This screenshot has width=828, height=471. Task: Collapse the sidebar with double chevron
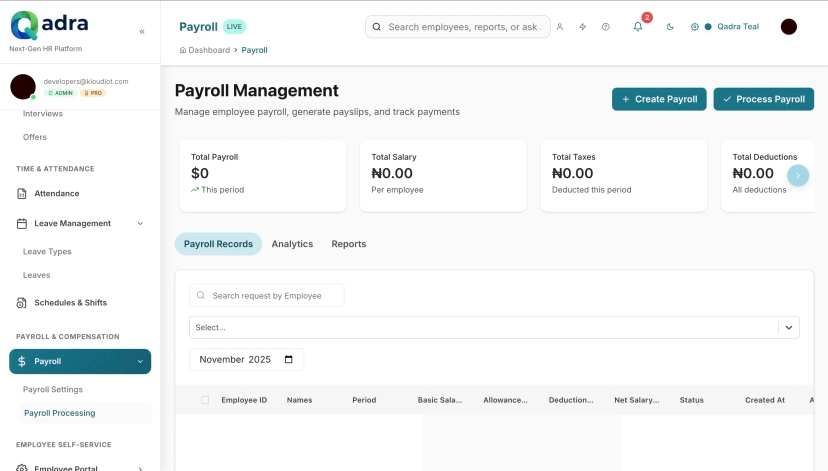tap(142, 32)
